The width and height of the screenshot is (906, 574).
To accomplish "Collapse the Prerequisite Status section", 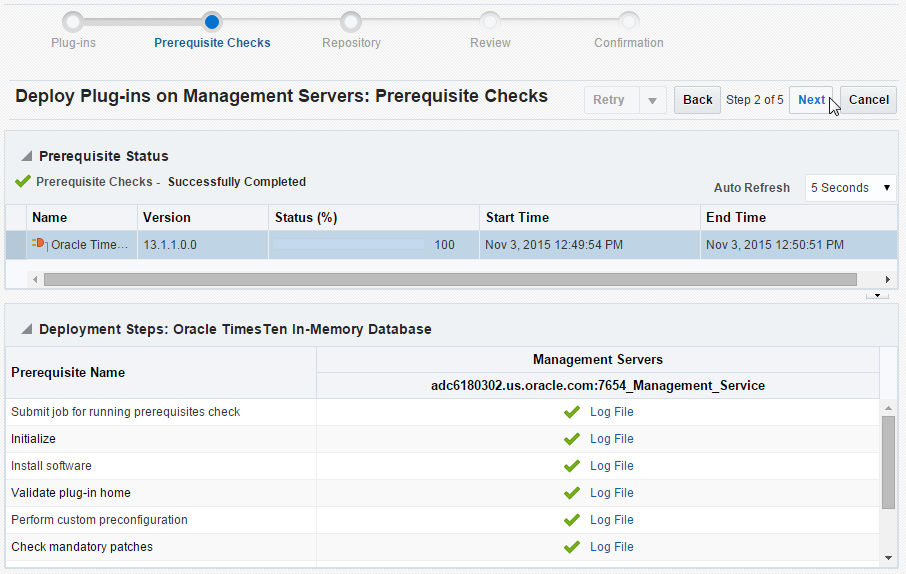I will (25, 156).
